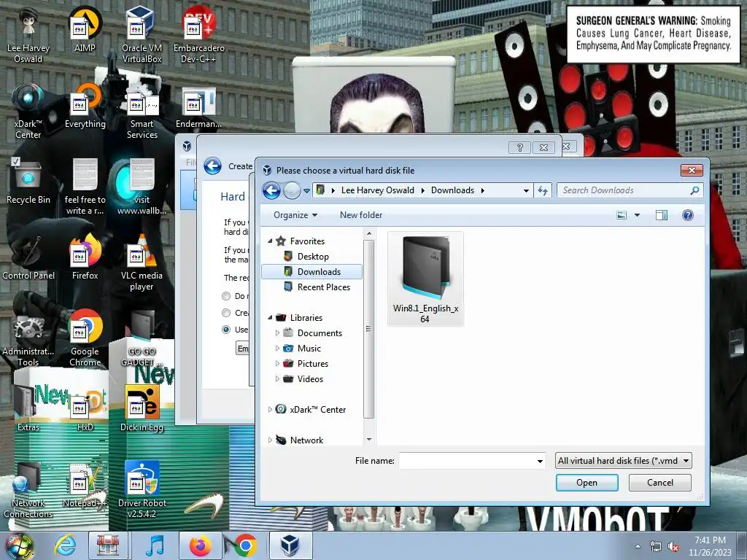Screen dimensions: 747x560
Task: Select Downloads in navigation pane
Action: [311, 272]
